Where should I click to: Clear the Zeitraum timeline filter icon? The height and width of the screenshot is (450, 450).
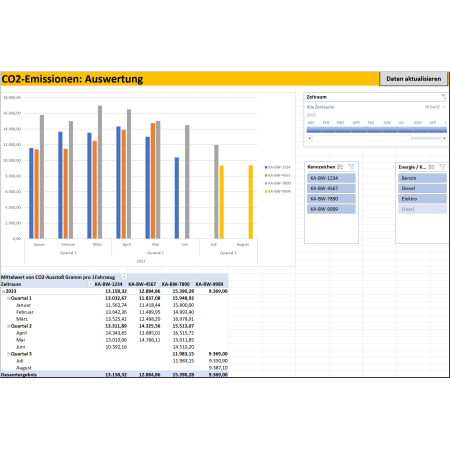click(x=444, y=97)
